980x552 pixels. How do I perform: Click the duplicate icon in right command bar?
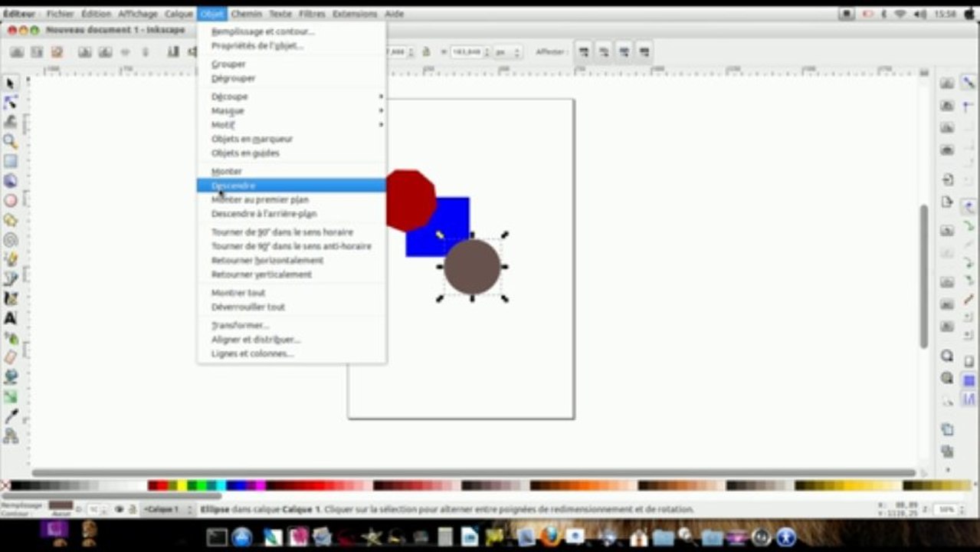pos(947,429)
